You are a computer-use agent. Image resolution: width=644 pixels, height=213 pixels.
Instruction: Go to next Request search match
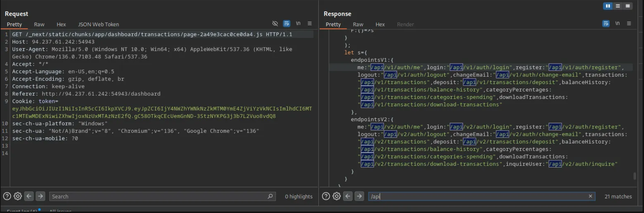[40, 196]
